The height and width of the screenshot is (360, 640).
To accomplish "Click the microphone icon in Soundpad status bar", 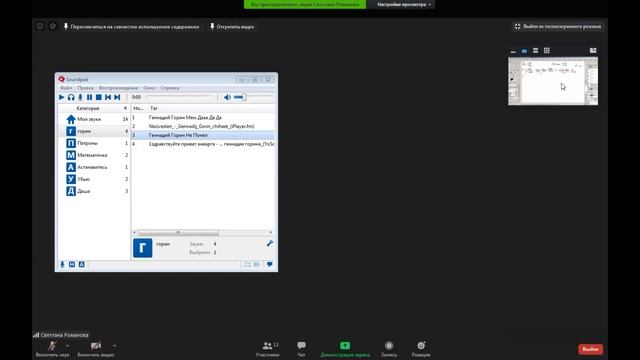I will [62, 264].
